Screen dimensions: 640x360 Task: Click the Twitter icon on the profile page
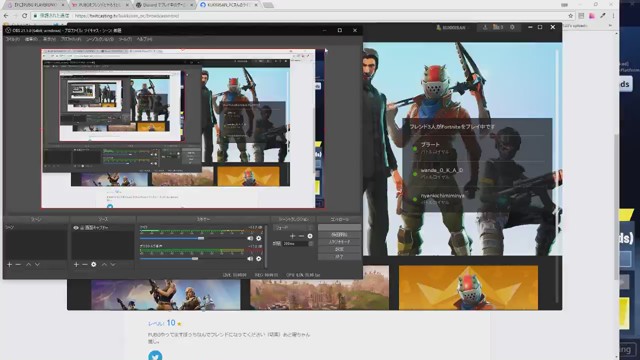tap(155, 356)
